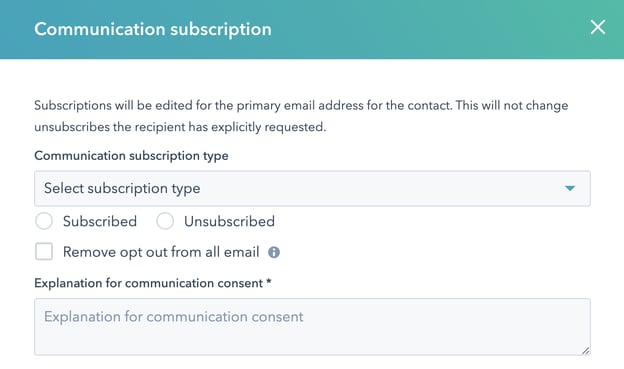Viewport: 624px width, 369px height.
Task: Click empty area of the teal header bar
Action: [430, 29]
